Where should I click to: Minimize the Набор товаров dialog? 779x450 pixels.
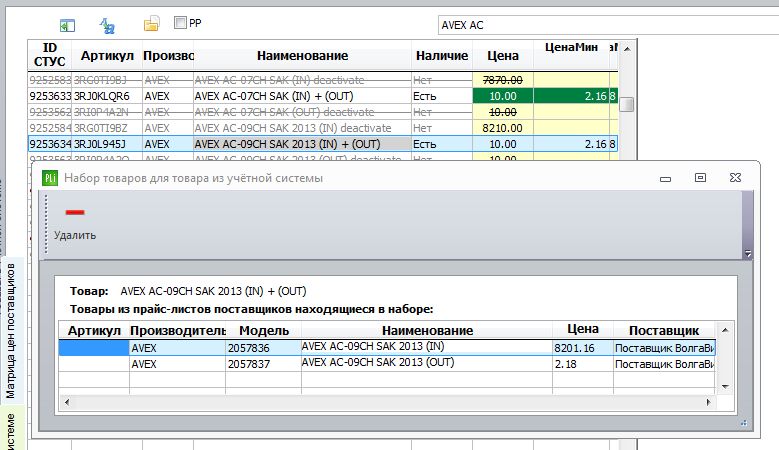665,179
